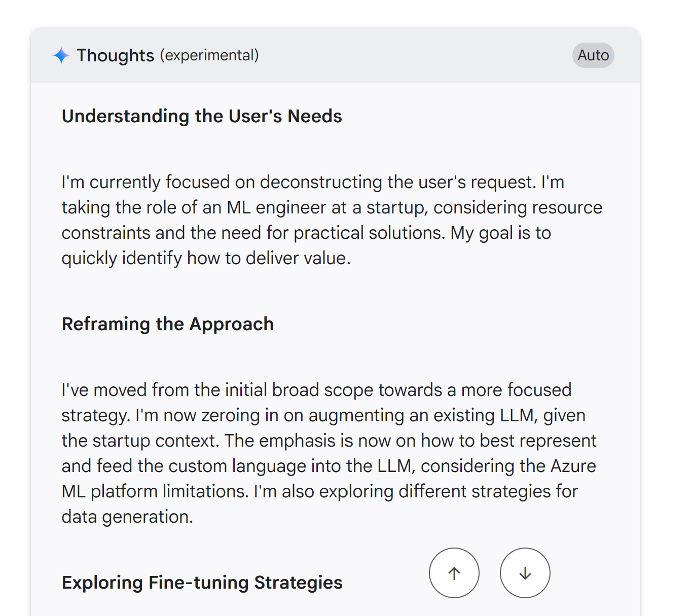Click the "(experimental)" label
Image resolution: width=692 pixels, height=616 pixels.
pos(209,55)
